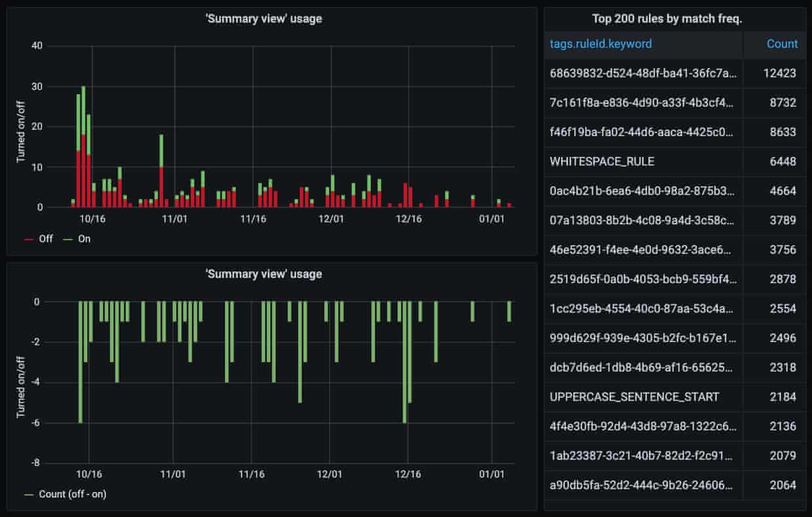The width and height of the screenshot is (812, 517).
Task: Click the rule ID starting with 68639832-d524
Action: (643, 73)
